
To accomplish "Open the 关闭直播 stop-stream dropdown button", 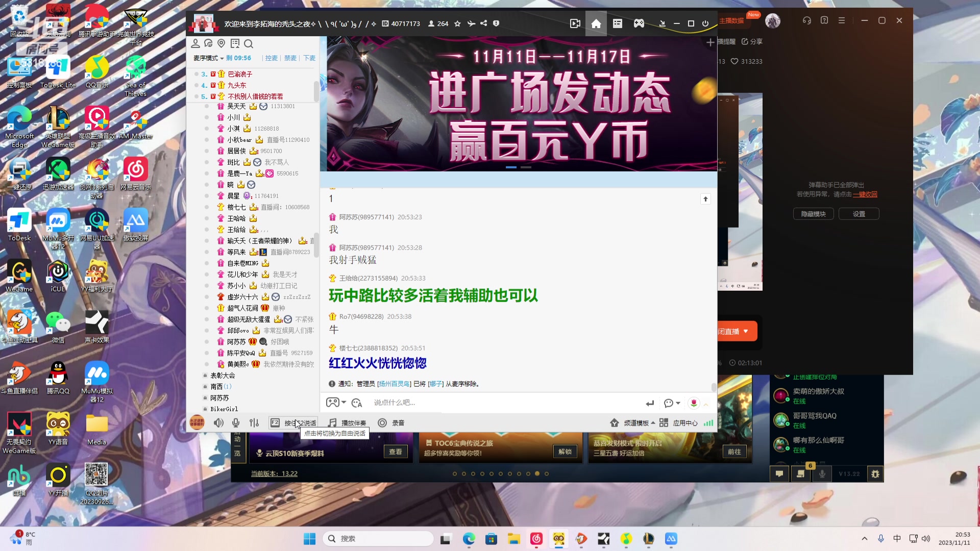I will 737,332.
